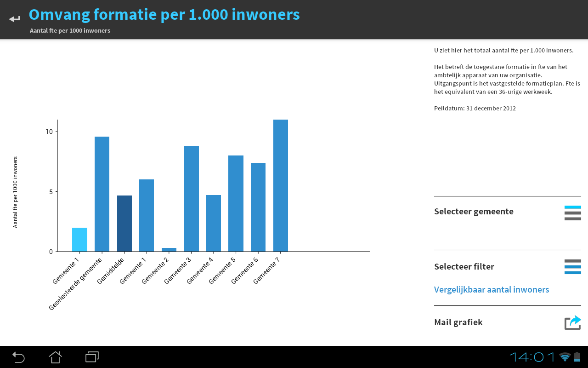Click the y-axis value 5

point(51,191)
